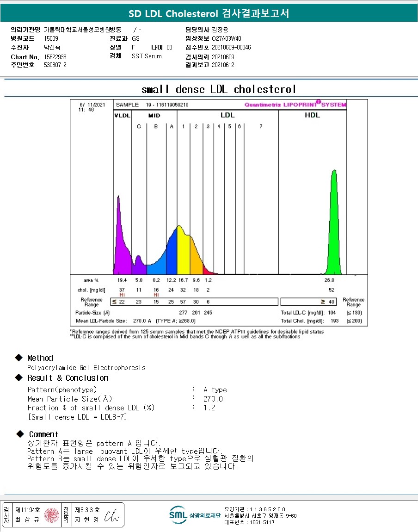Viewport: 418px width, 532px height.
Task: Click the yellow LDL 1 band area
Action: click(x=184, y=253)
